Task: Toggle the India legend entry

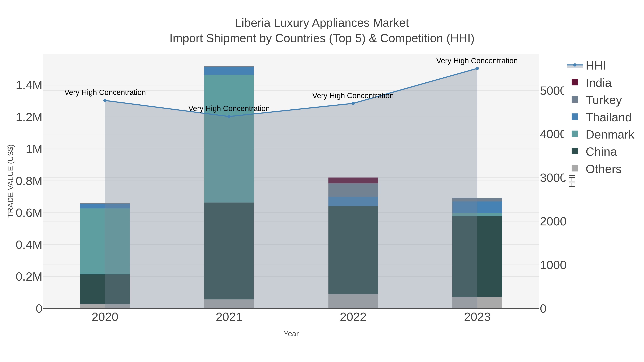Action: [592, 83]
